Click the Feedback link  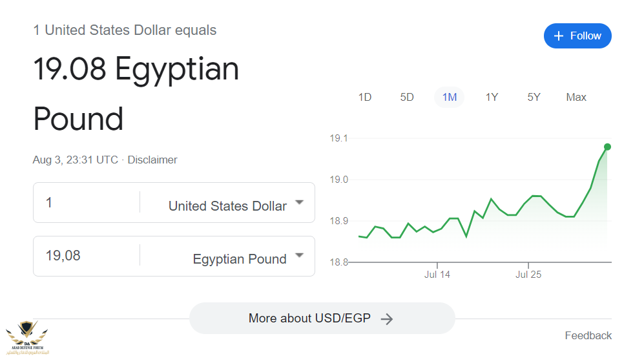[588, 335]
